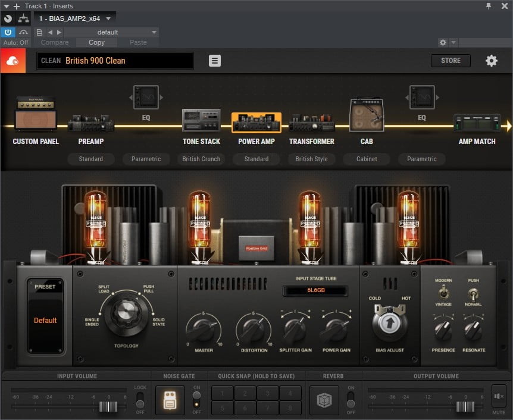Click the Compare button

55,42
